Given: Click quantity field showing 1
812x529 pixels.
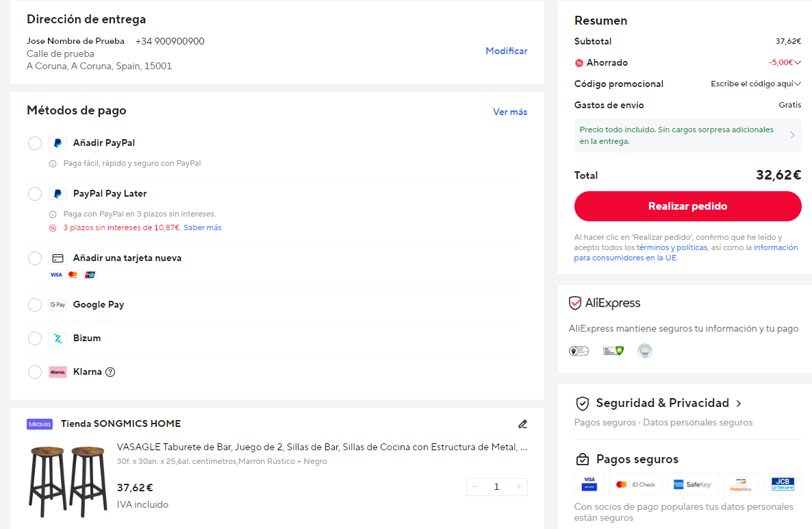Looking at the screenshot, I should coord(496,487).
